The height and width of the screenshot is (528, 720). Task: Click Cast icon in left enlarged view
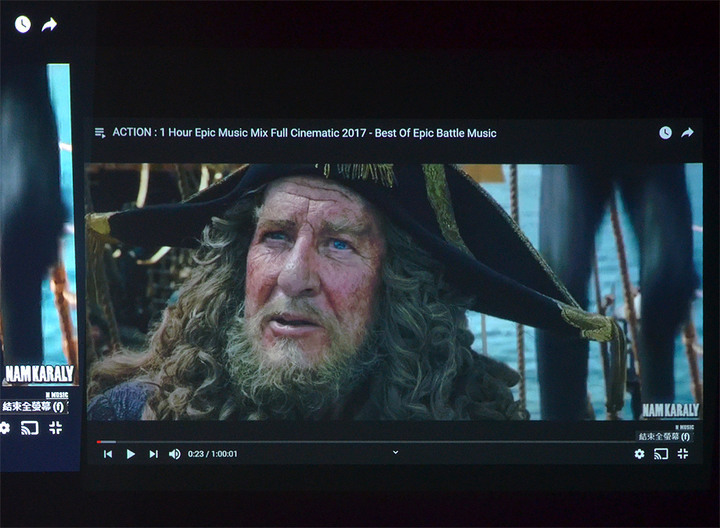tap(30, 428)
